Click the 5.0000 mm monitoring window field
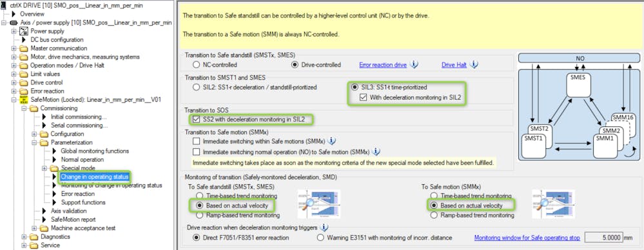Screen dimensions: 644x250 pyautogui.click(x=609, y=238)
